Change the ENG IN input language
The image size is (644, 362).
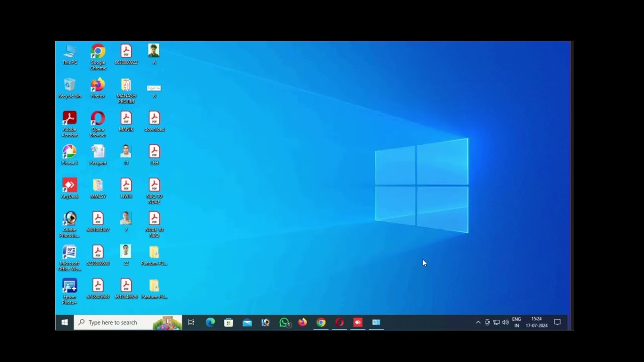[x=516, y=322]
